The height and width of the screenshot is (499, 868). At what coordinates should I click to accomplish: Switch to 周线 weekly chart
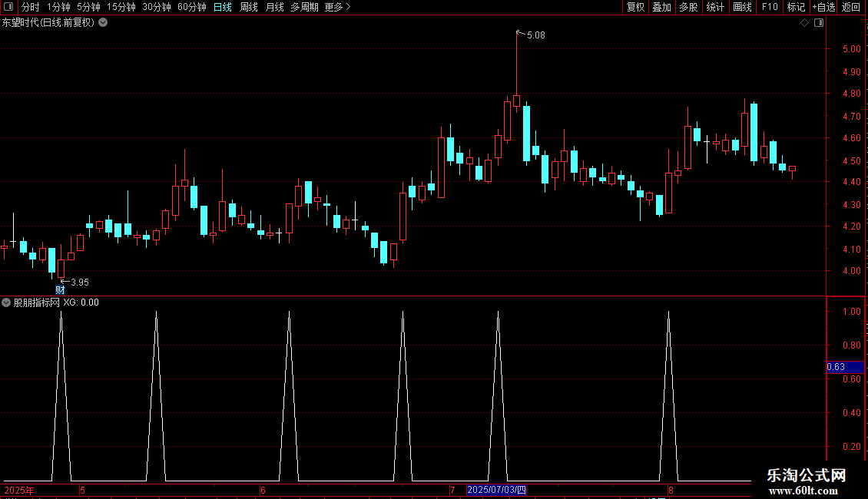[249, 7]
